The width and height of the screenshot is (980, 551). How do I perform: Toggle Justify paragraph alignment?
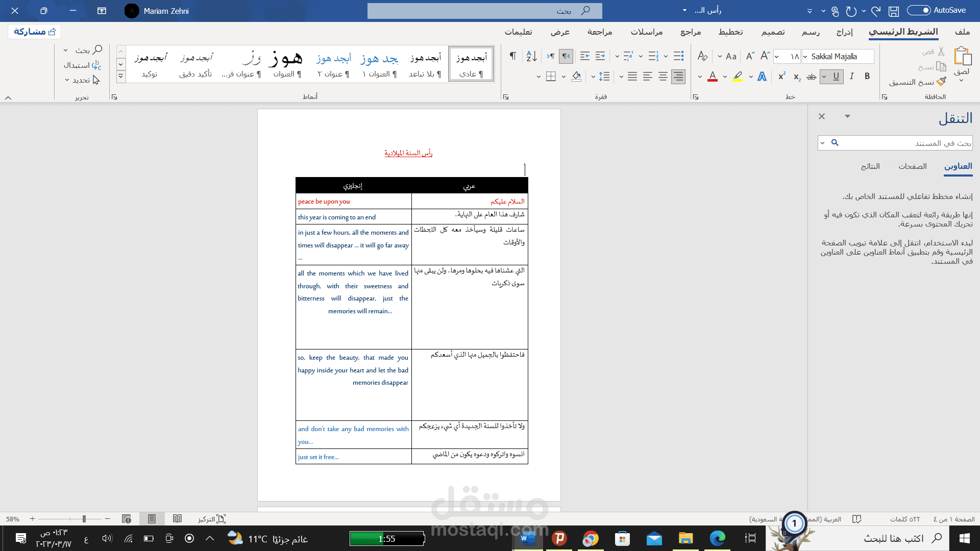coord(632,77)
